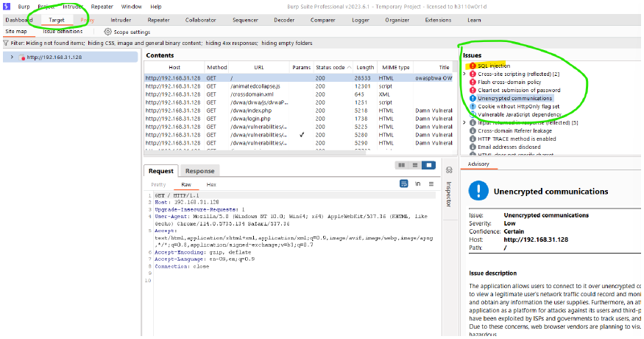This screenshot has width=644, height=339.
Task: Expand Input returned in response issue group
Action: coord(464,122)
